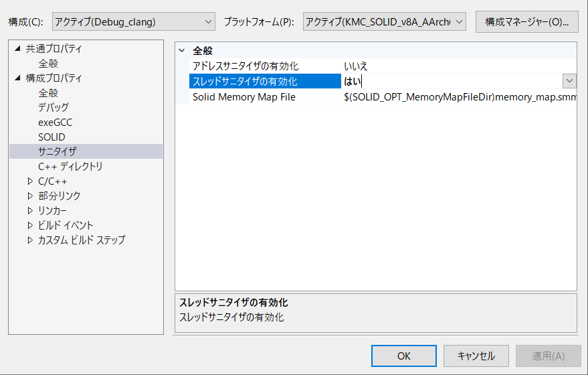Image resolution: width=588 pixels, height=375 pixels.
Task: Collapse the 構成プロパティ tree node
Action: [18, 78]
